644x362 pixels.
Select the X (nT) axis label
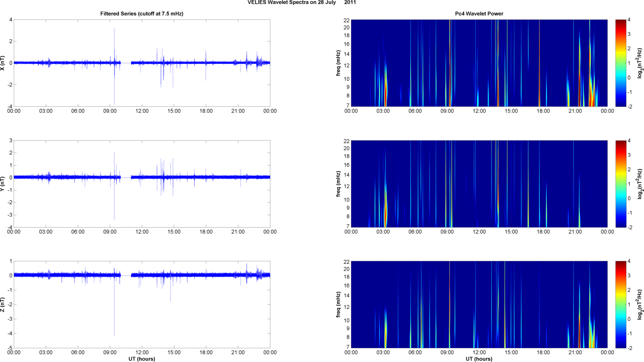pyautogui.click(x=3, y=63)
